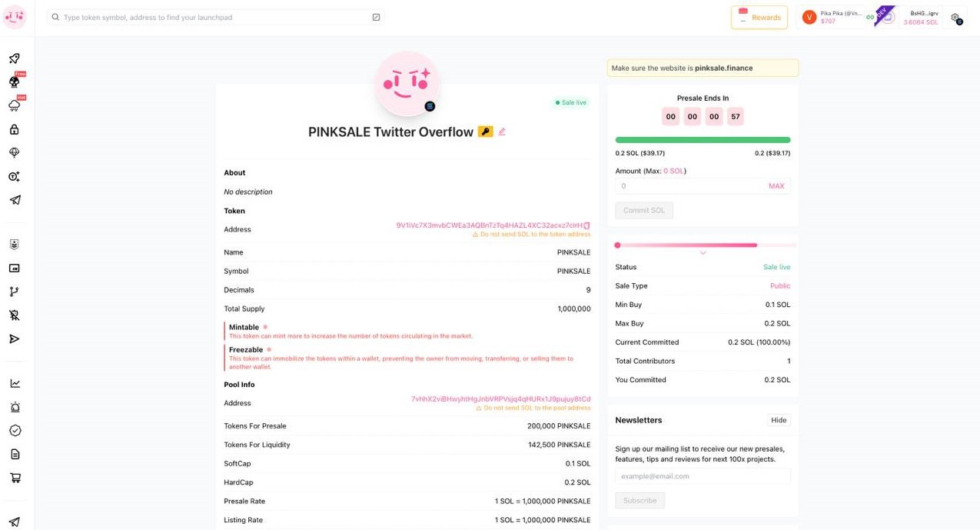Click the pink dot at timeline start
Screen dimensions: 980x530
tap(617, 245)
